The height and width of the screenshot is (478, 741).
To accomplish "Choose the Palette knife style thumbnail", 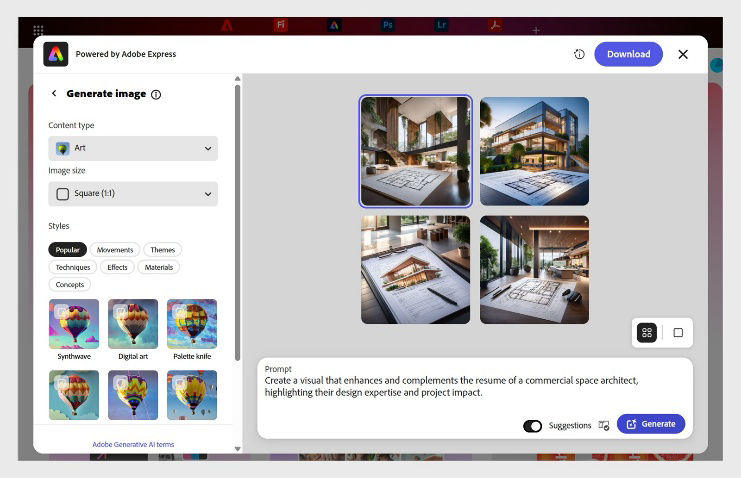I will [x=192, y=324].
